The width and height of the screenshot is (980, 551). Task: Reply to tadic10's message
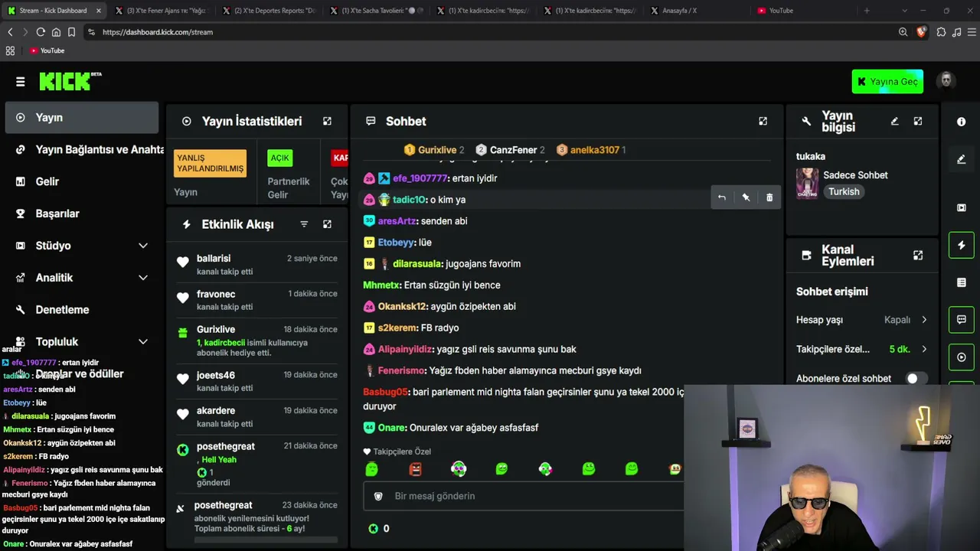click(x=721, y=197)
